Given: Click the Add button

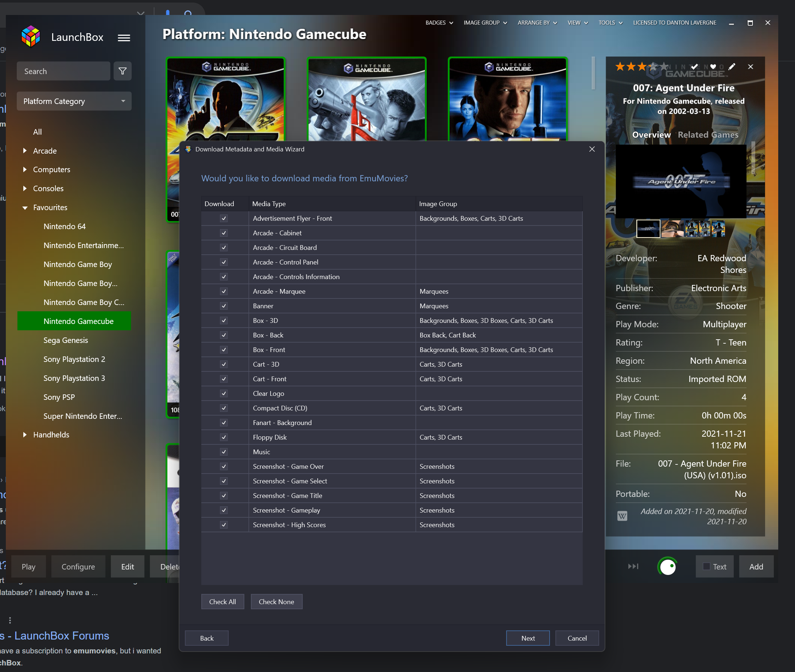Looking at the screenshot, I should [756, 567].
